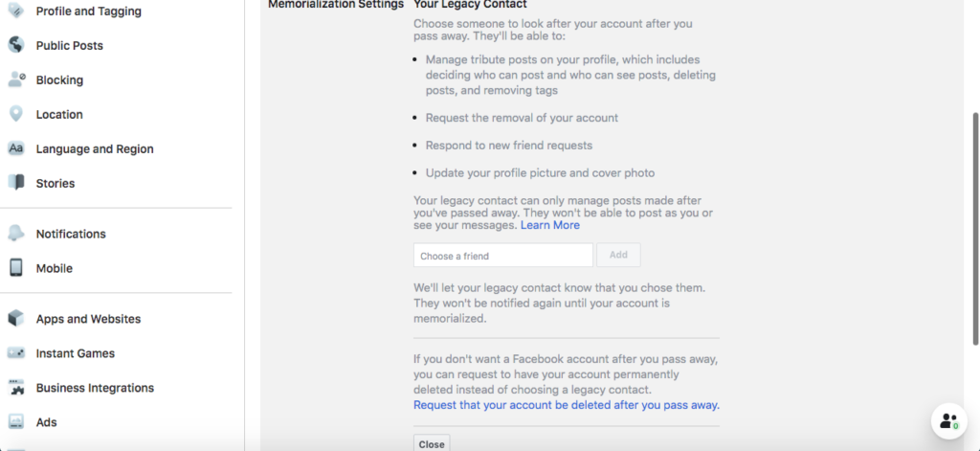Click the Apps and Websites cube icon

pos(15,319)
